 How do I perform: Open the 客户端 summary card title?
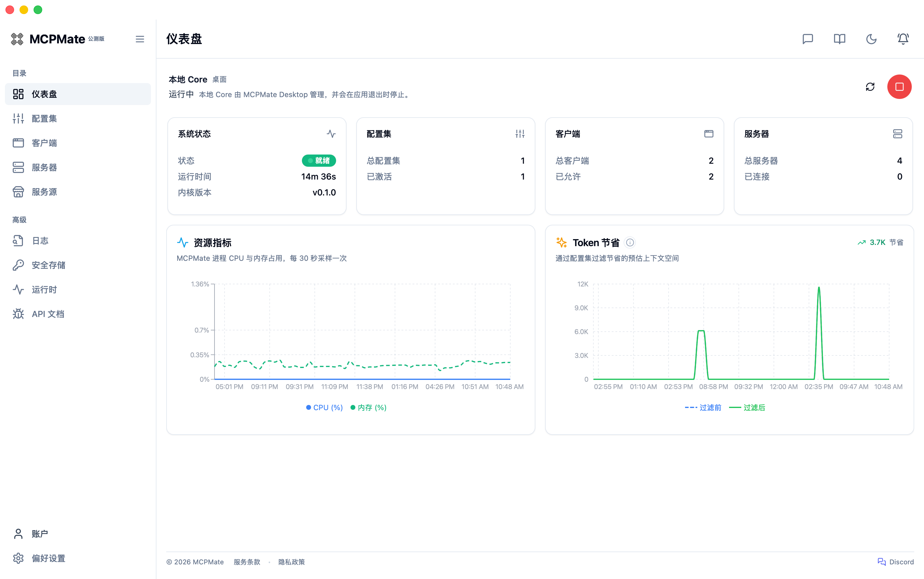pos(568,134)
